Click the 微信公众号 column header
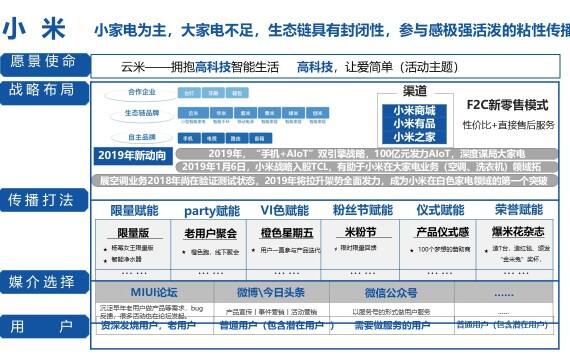This screenshot has width=570, height=360. pyautogui.click(x=391, y=293)
